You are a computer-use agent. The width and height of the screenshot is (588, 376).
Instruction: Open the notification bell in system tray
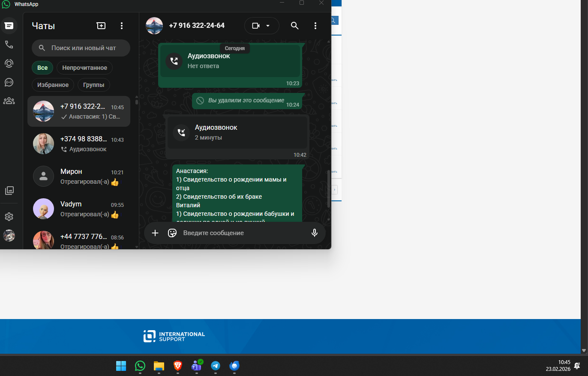coord(577,365)
